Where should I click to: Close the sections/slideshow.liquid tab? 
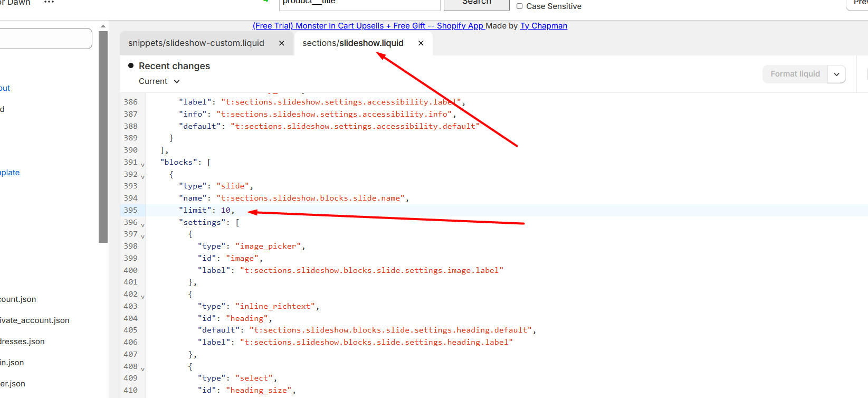tap(421, 43)
